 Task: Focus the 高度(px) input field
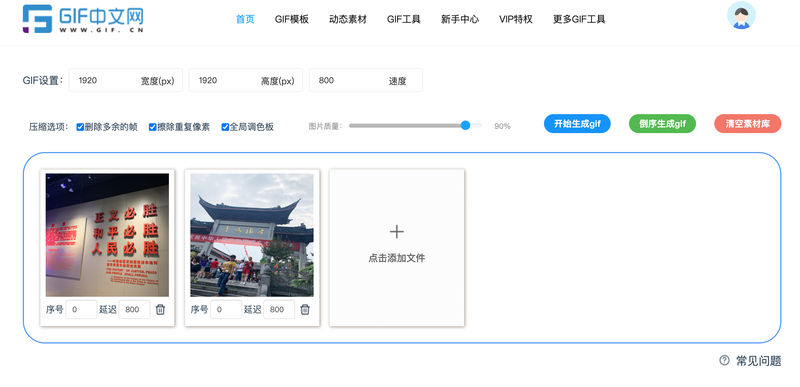[x=246, y=80]
